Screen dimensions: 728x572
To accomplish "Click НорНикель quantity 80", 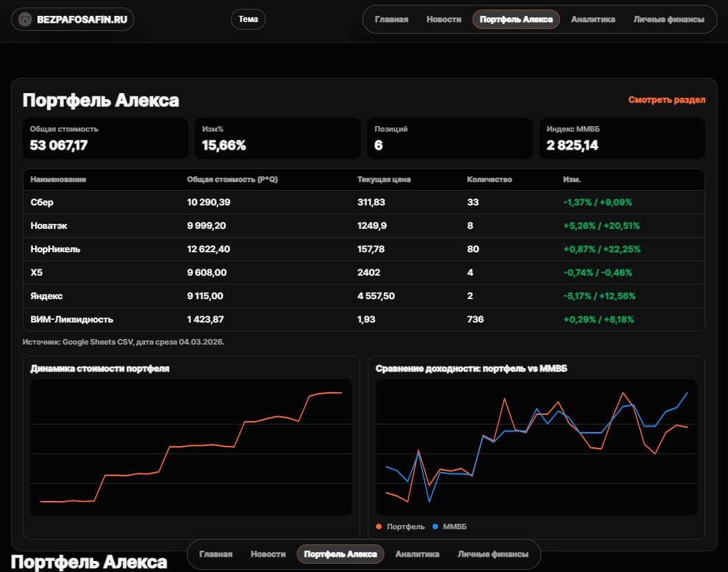I will tap(472, 249).
